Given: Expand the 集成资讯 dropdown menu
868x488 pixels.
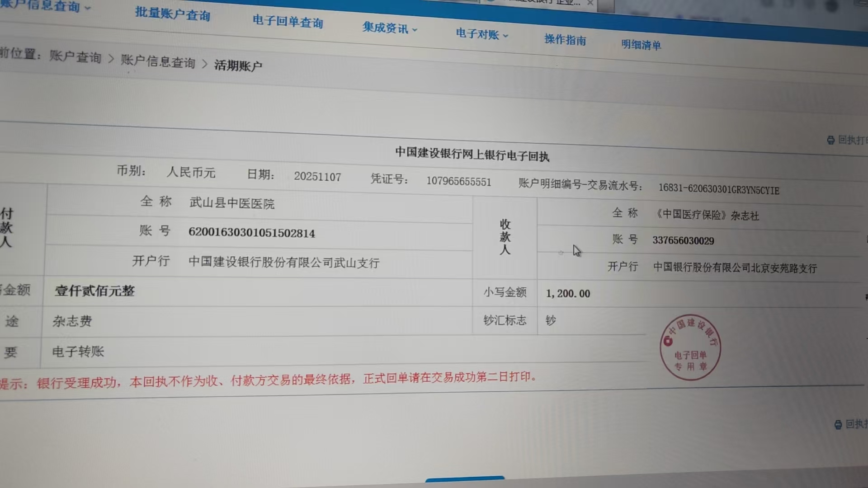Looking at the screenshot, I should (390, 28).
